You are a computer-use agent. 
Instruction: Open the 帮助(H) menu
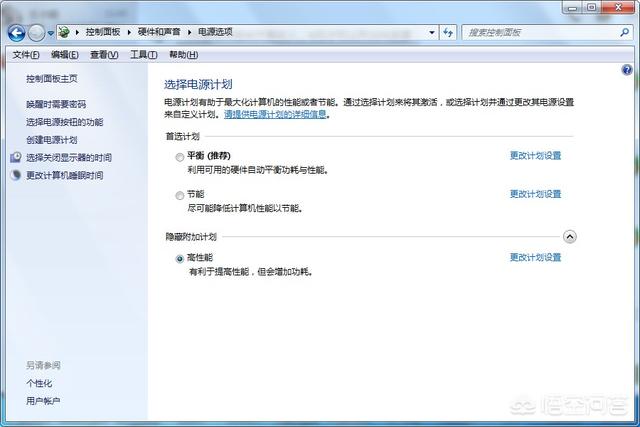tap(184, 55)
